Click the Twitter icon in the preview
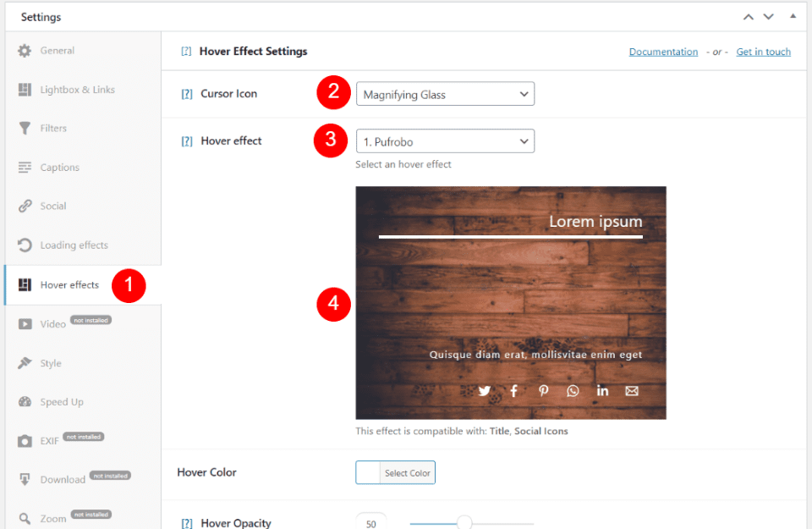Screen dimensions: 812x529 [x=484, y=391]
